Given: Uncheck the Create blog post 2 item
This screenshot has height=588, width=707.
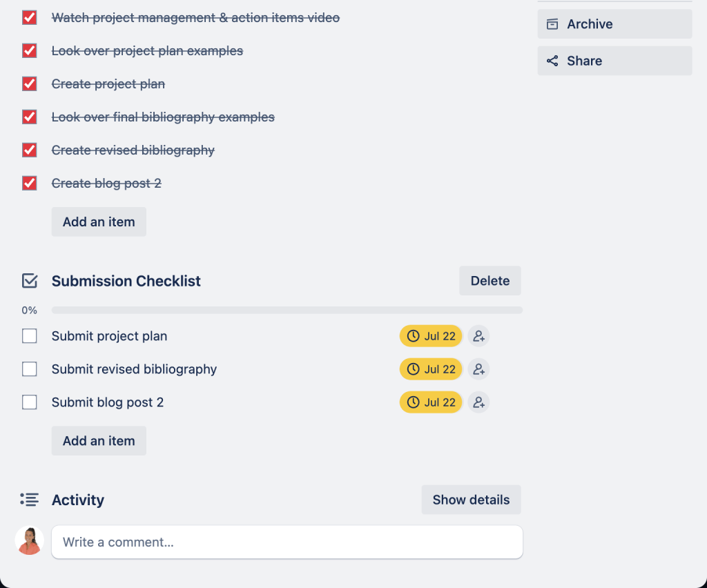Looking at the screenshot, I should click(30, 184).
